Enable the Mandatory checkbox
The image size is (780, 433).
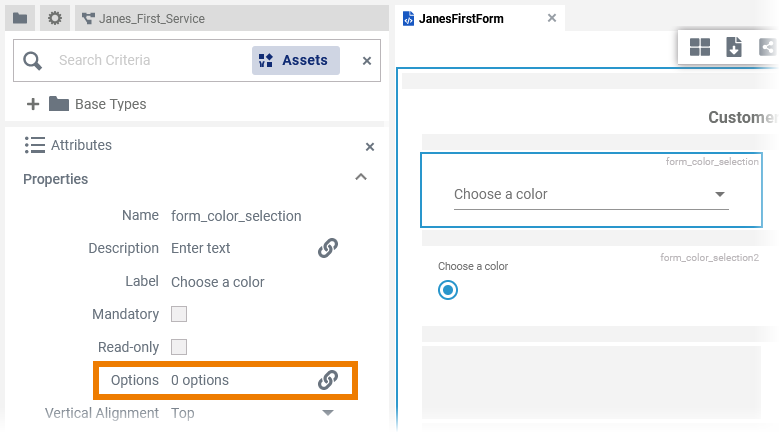(x=179, y=314)
